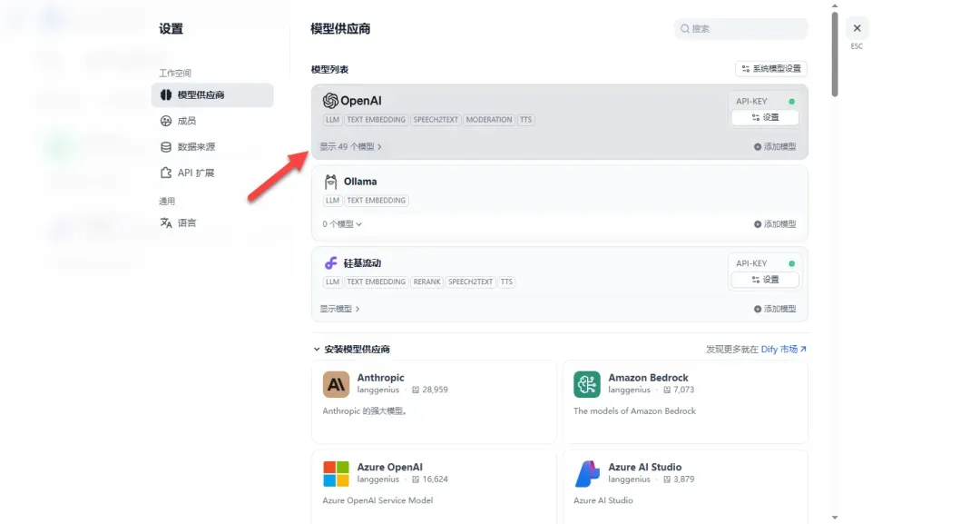Viewport: 980px width, 524px height.
Task: Click 添加模型 in 硅基流动 card
Action: (x=775, y=309)
